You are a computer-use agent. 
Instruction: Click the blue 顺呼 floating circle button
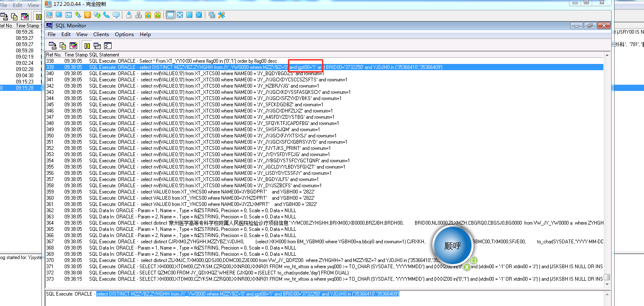[x=452, y=245]
